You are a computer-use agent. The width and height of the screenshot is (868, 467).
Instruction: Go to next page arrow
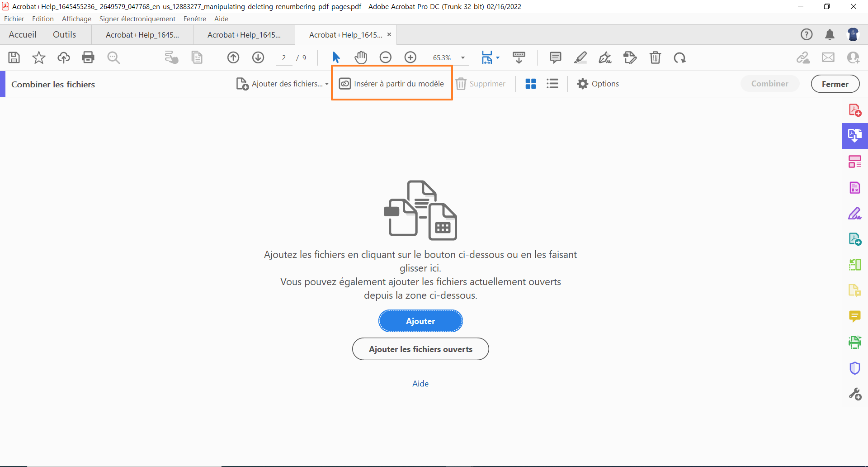tap(258, 57)
